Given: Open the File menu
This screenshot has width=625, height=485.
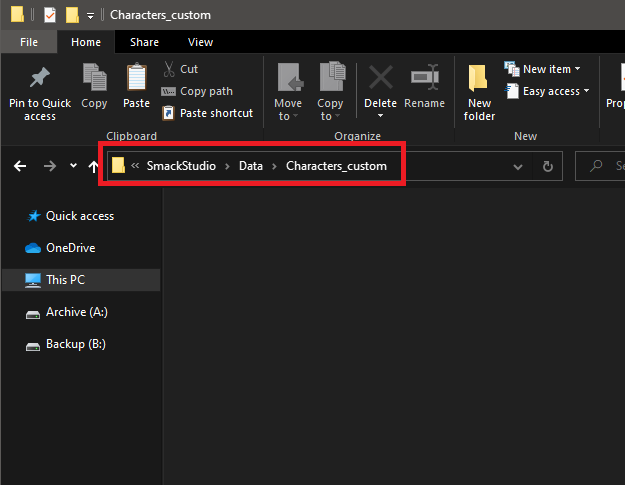Looking at the screenshot, I should (x=29, y=42).
